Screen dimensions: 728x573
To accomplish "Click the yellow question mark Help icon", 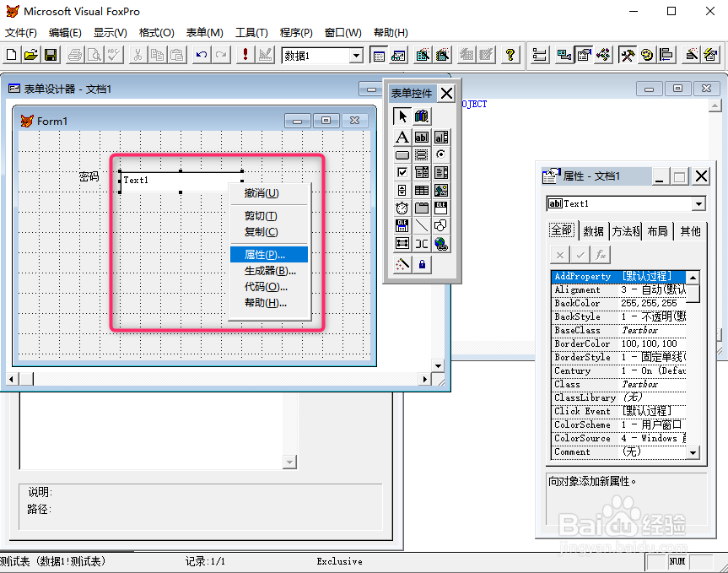I will [x=510, y=55].
